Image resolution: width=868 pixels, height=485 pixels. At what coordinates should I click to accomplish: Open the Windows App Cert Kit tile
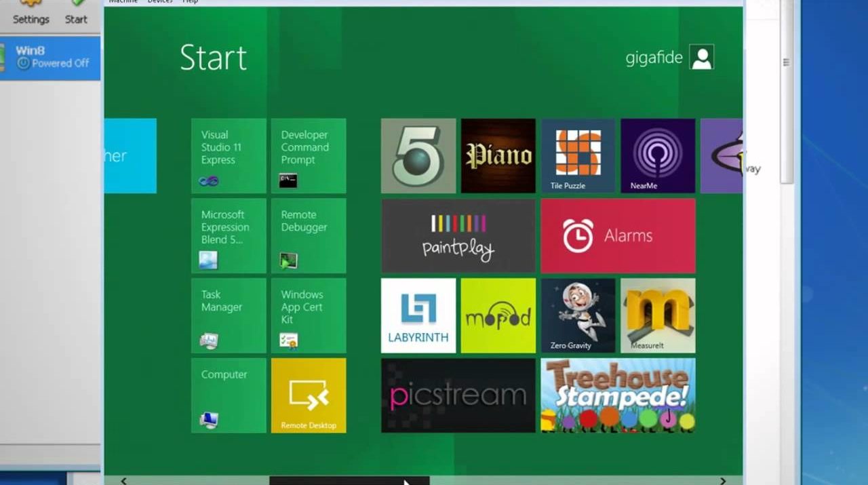[309, 315]
